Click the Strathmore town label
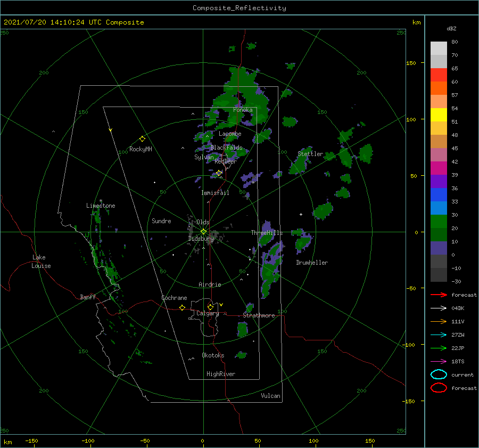This screenshot has width=479, height=448. [259, 315]
